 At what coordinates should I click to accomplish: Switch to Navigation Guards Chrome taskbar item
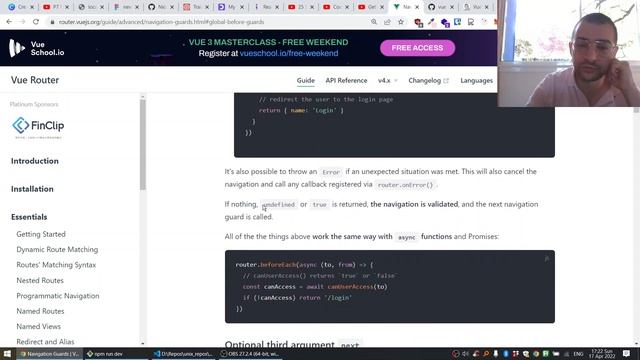click(x=49, y=354)
